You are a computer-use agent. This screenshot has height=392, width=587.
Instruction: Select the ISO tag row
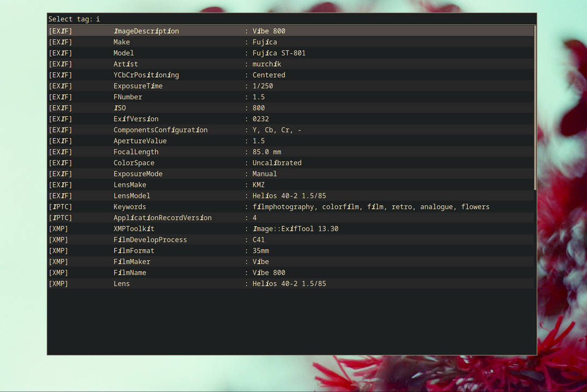(291, 108)
